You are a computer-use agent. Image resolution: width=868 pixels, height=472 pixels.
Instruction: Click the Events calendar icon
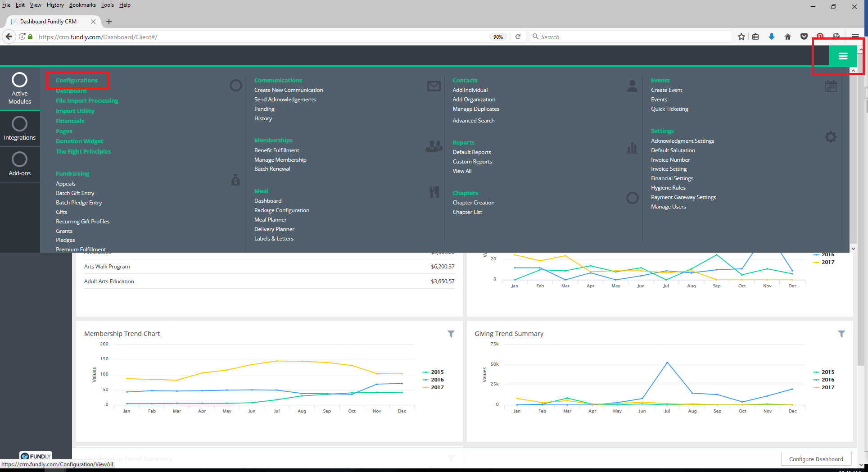831,86
